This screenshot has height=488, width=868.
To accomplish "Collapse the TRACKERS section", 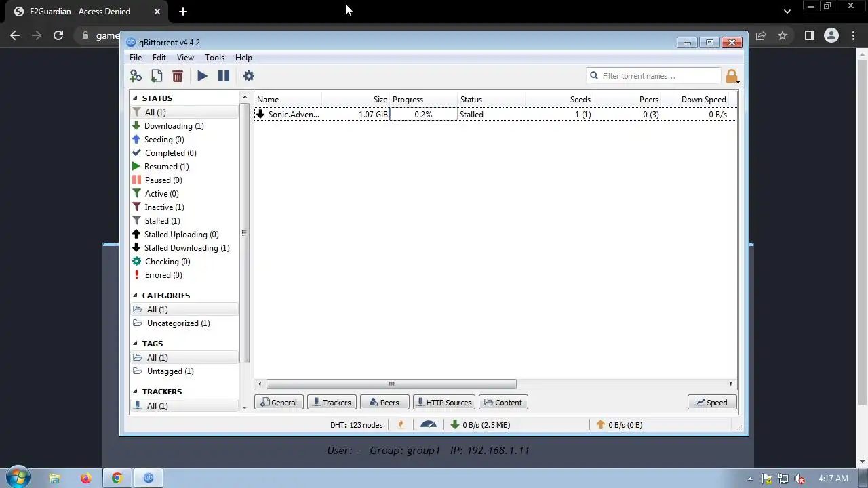I will click(x=135, y=392).
